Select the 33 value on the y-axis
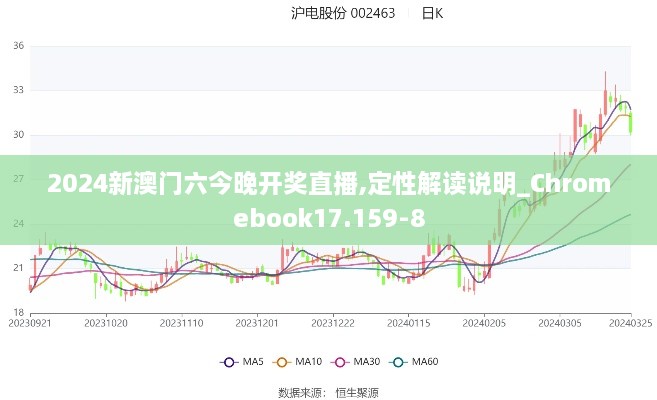 18,90
